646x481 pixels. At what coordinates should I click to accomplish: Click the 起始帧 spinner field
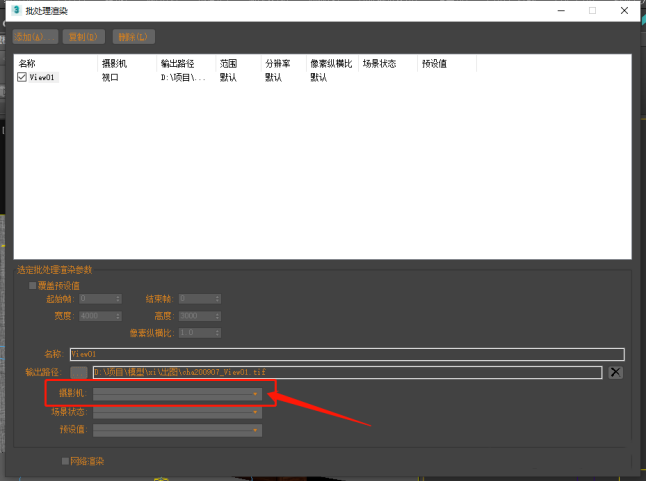tap(101, 299)
